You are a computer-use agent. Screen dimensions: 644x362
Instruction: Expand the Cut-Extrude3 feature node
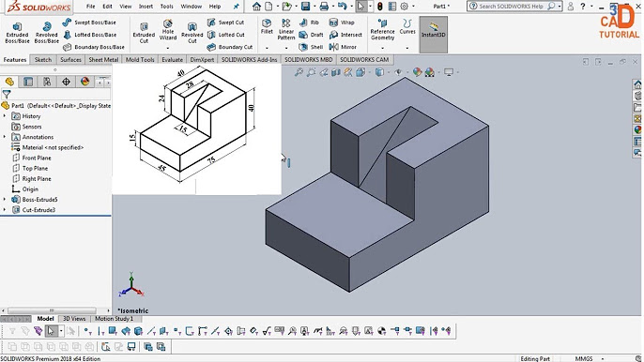(5, 210)
